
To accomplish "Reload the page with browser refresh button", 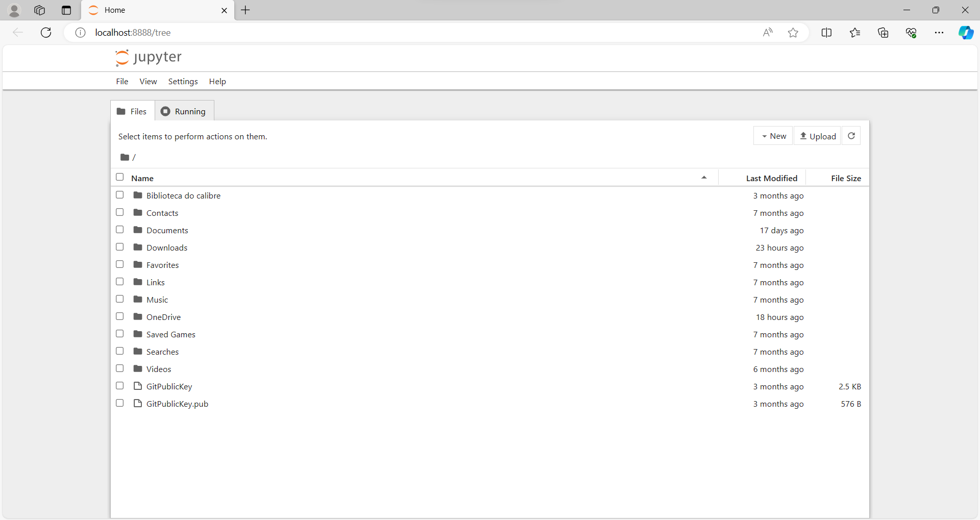I will [46, 33].
